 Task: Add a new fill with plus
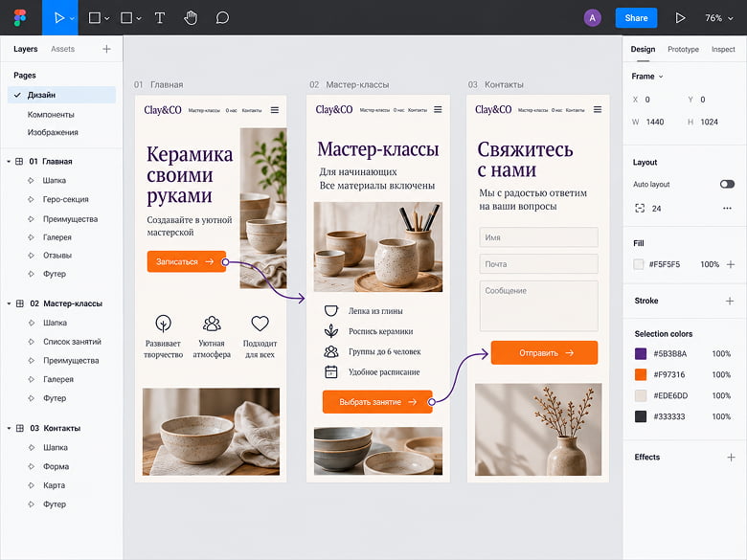point(731,264)
